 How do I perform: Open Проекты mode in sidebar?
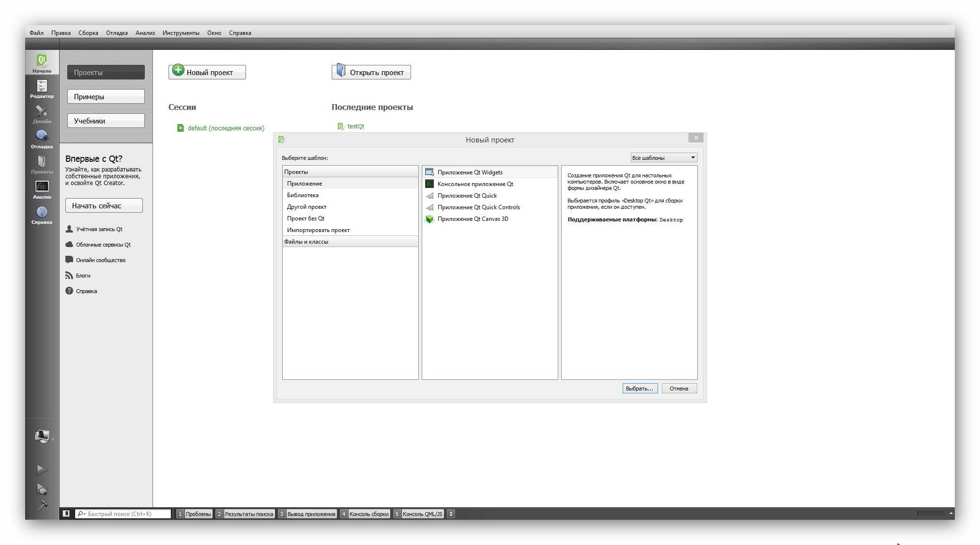[42, 164]
